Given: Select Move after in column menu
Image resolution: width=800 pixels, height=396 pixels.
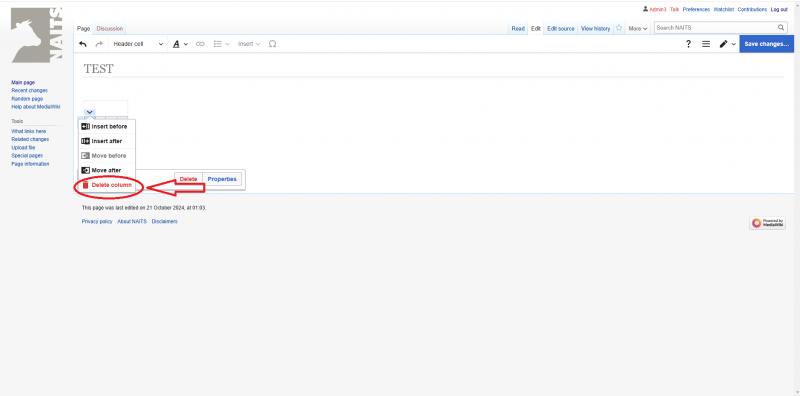Looking at the screenshot, I should [107, 170].
